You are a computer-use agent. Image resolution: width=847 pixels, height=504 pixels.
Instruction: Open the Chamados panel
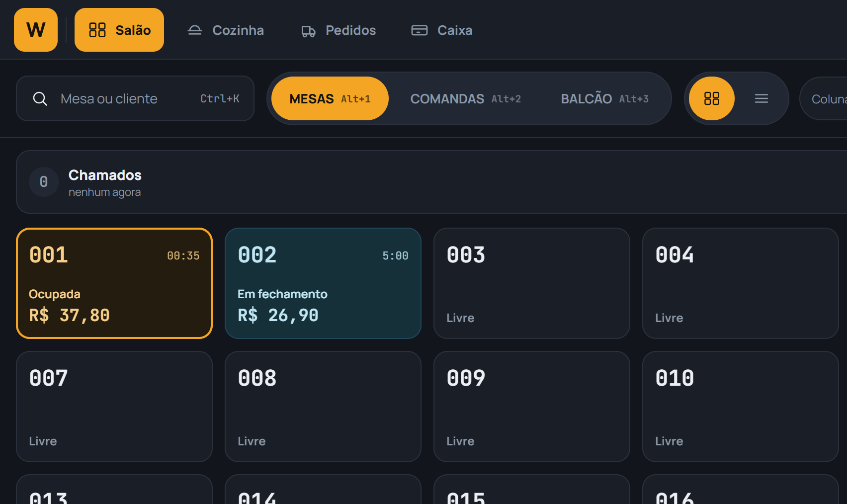point(431,182)
